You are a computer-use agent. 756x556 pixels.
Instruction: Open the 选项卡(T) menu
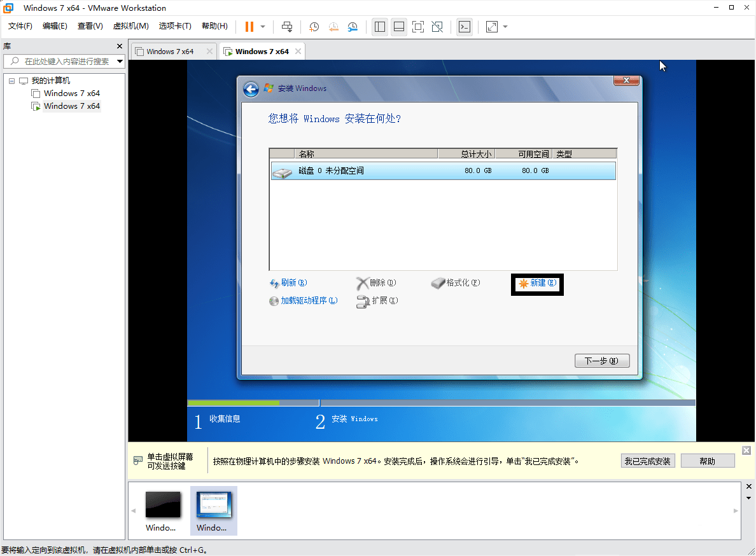(175, 26)
